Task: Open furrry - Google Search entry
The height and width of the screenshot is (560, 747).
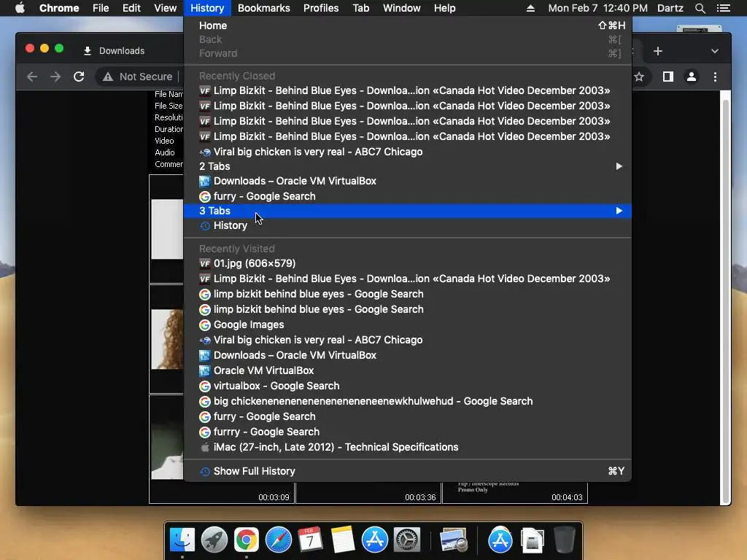Action: click(x=407, y=432)
